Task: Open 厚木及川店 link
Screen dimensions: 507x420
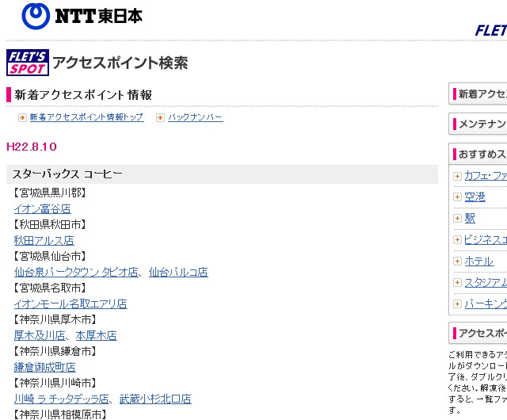Action: [40, 335]
